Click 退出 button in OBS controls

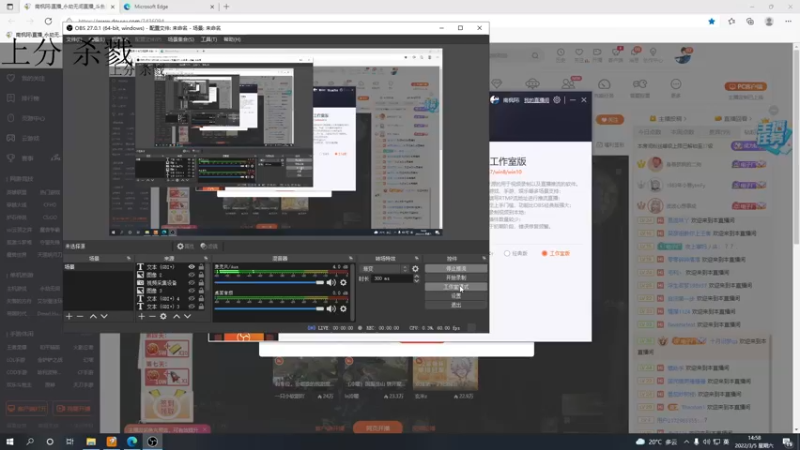pos(456,305)
